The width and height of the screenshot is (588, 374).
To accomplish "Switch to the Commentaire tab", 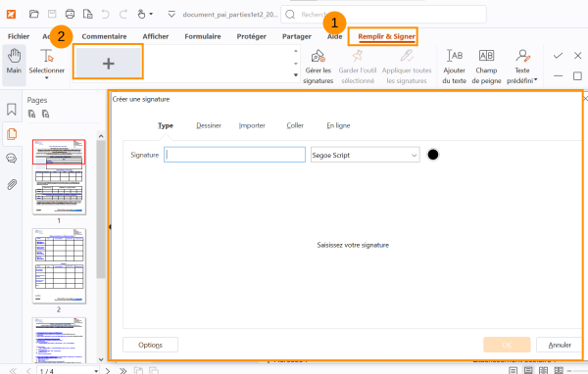I will click(x=104, y=36).
